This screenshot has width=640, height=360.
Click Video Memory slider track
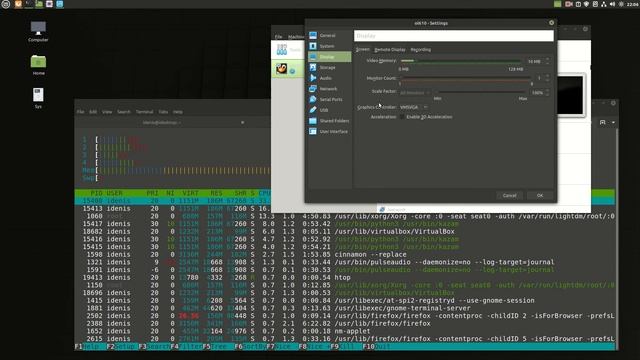point(461,61)
